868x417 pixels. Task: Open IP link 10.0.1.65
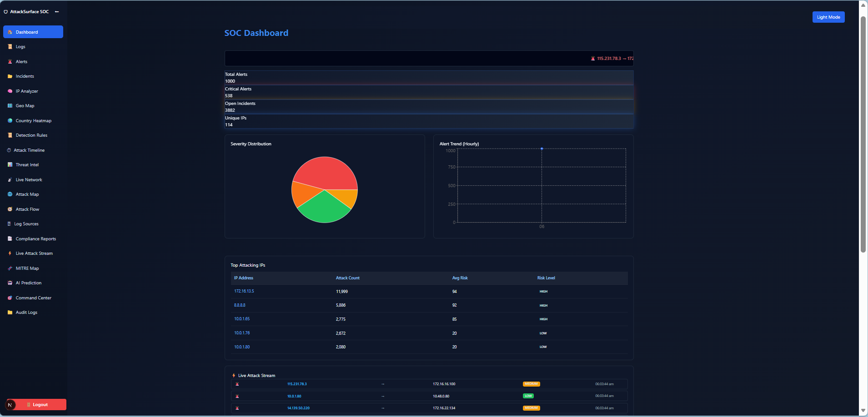tap(242, 319)
